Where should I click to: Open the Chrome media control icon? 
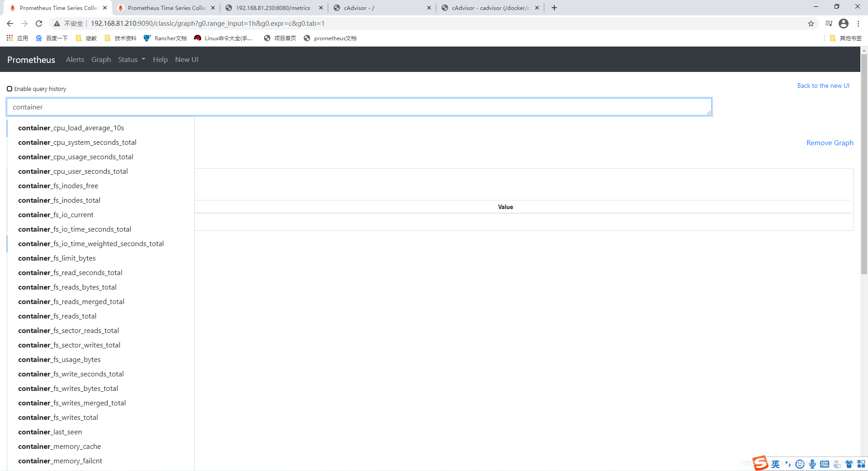pyautogui.click(x=829, y=24)
